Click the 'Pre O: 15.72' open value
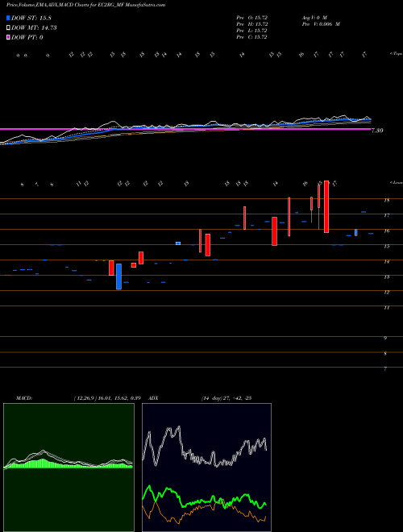Screen dimensions: 403x532 (x=251, y=17)
